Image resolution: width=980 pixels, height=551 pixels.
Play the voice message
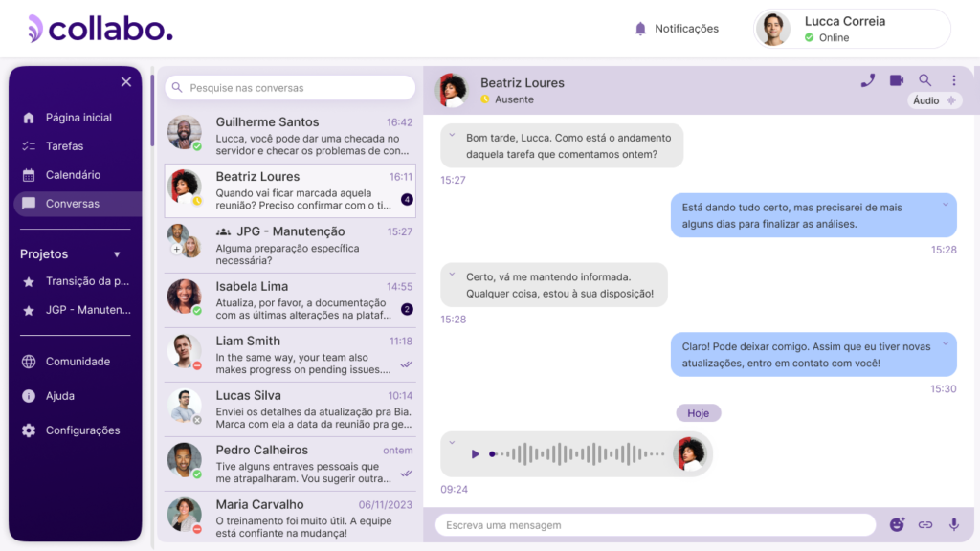click(475, 453)
